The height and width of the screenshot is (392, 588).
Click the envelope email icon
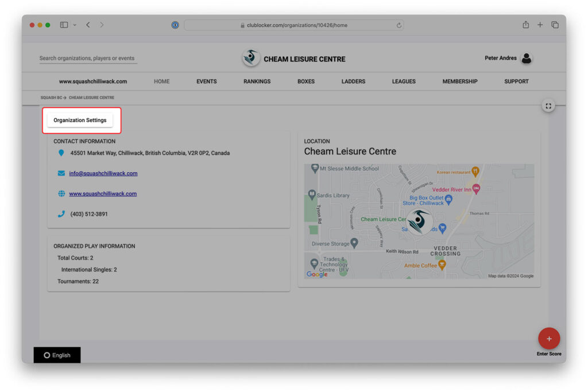[x=61, y=173]
